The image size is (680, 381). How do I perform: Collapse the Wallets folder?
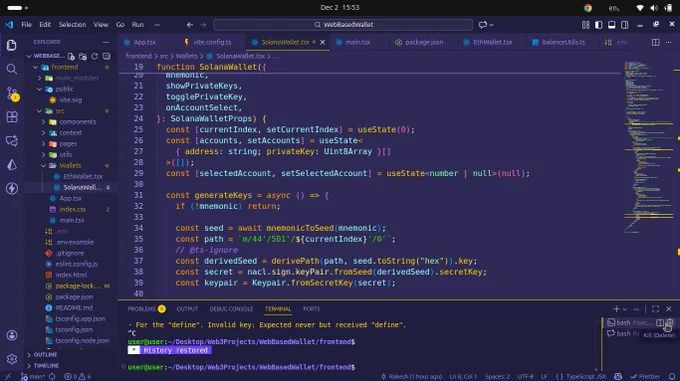click(x=43, y=166)
